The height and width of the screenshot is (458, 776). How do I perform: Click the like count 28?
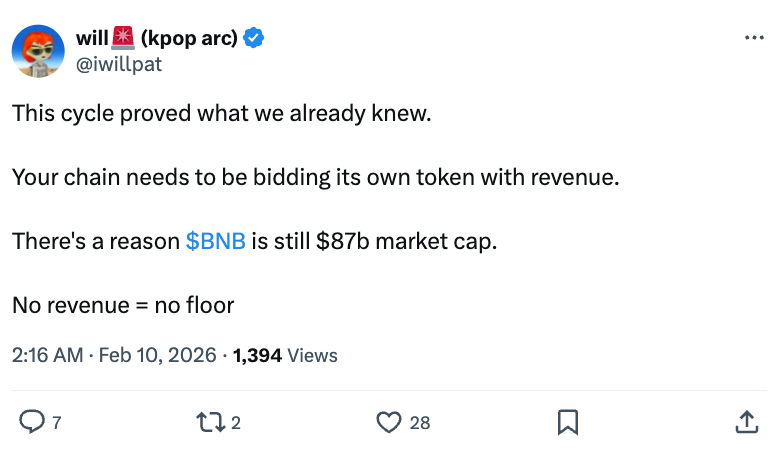click(x=420, y=423)
